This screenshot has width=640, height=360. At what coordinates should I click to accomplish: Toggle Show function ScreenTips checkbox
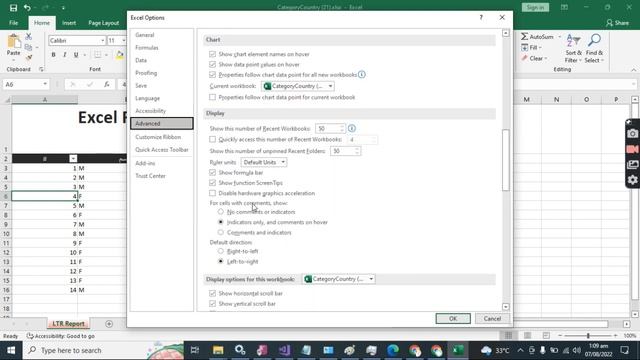point(212,183)
